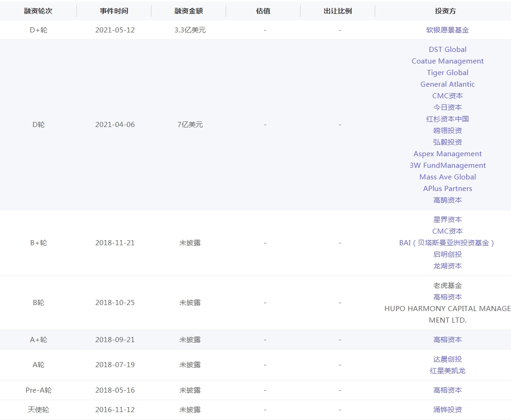
Task: Open 高榕资本 link in the B轮 row
Action: click(x=448, y=297)
